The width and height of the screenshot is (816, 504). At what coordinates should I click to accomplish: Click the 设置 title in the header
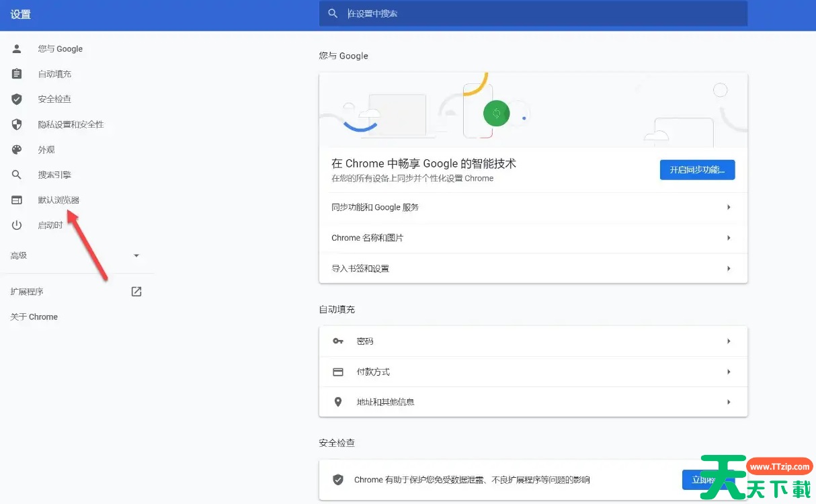[21, 14]
